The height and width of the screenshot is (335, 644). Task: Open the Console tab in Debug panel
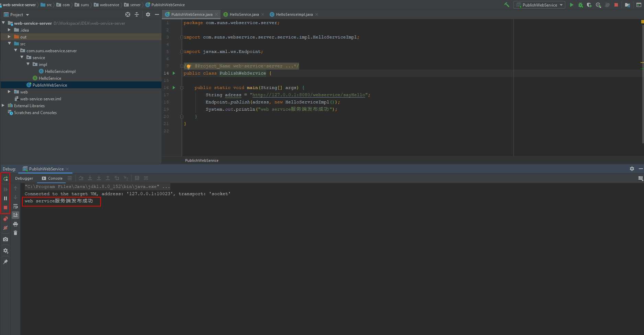pos(52,178)
